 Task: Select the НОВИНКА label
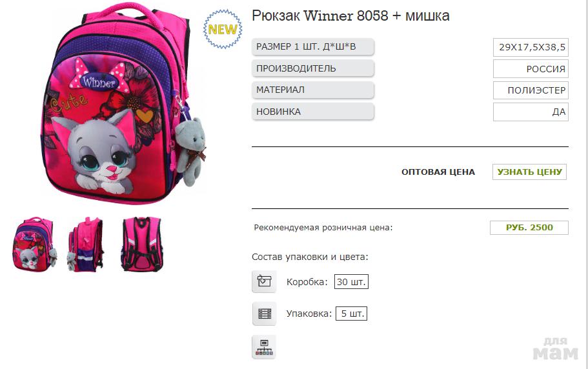pos(313,112)
